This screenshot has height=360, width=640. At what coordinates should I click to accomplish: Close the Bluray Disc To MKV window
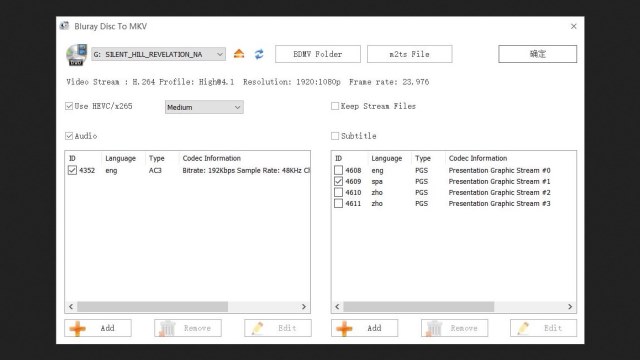click(x=573, y=26)
